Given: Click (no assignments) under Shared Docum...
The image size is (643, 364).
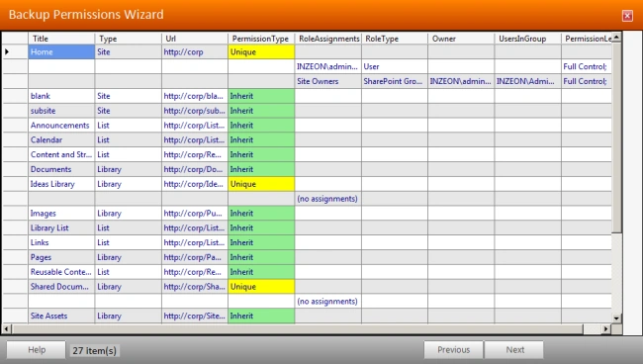Looking at the screenshot, I should point(328,302).
